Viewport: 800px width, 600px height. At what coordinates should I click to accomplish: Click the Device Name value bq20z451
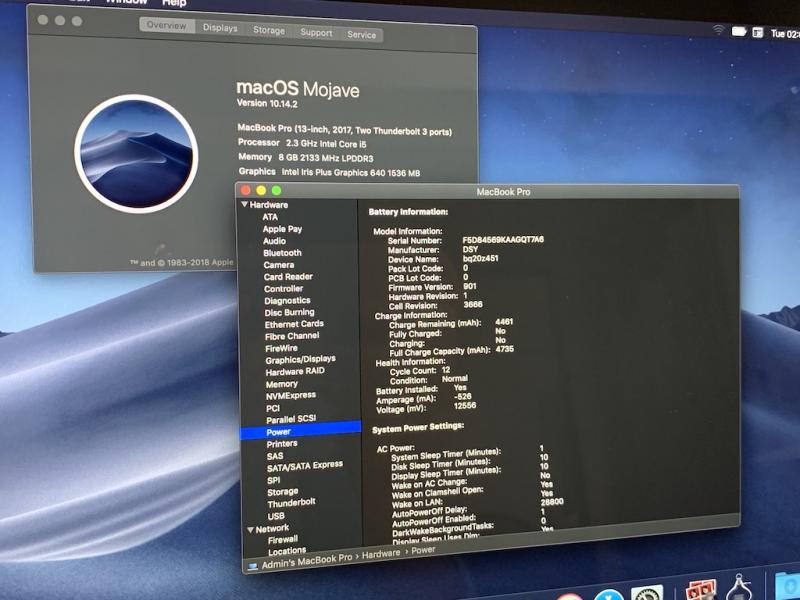tap(481, 258)
